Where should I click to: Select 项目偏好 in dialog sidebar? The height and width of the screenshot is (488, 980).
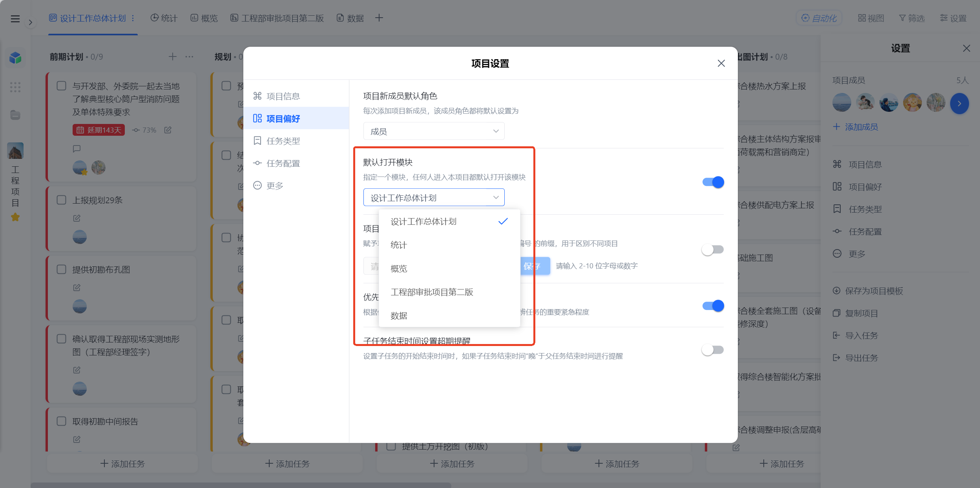pyautogui.click(x=296, y=118)
